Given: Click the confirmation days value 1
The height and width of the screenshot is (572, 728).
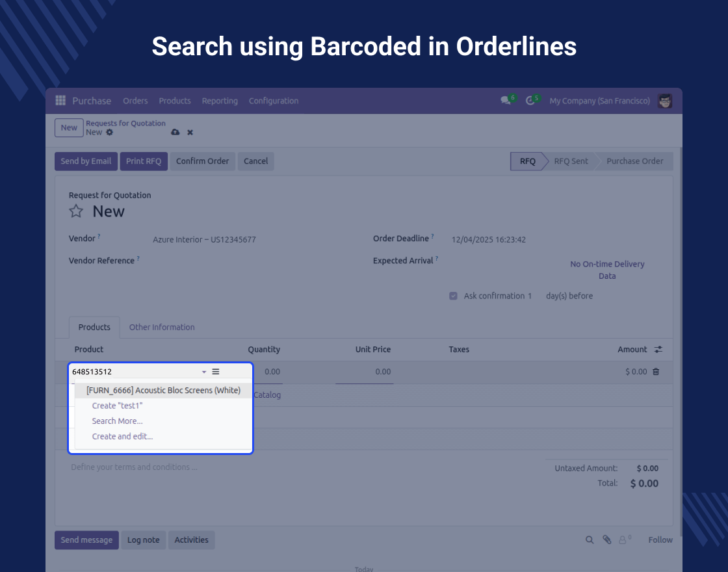Looking at the screenshot, I should click(x=529, y=296).
